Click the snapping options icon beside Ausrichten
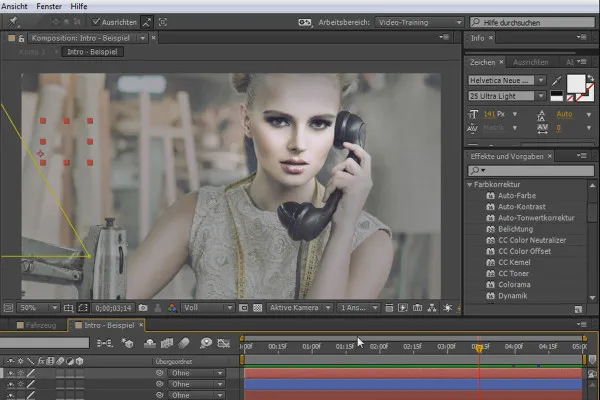Image resolution: width=600 pixels, height=400 pixels. (x=146, y=21)
